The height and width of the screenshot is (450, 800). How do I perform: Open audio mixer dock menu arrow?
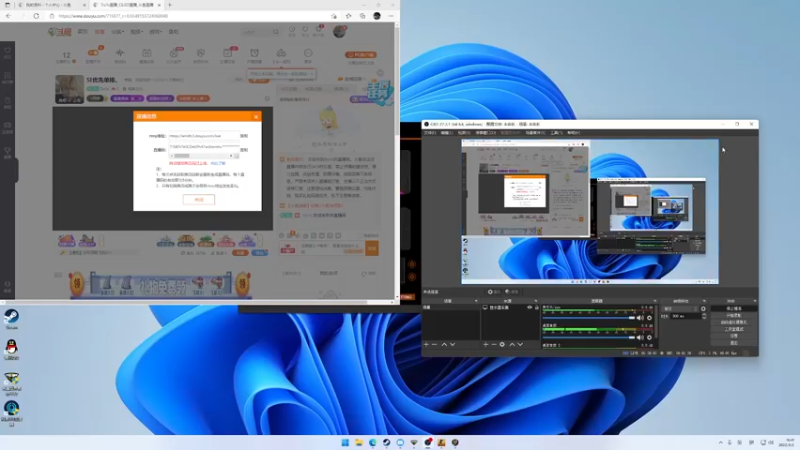tap(655, 301)
